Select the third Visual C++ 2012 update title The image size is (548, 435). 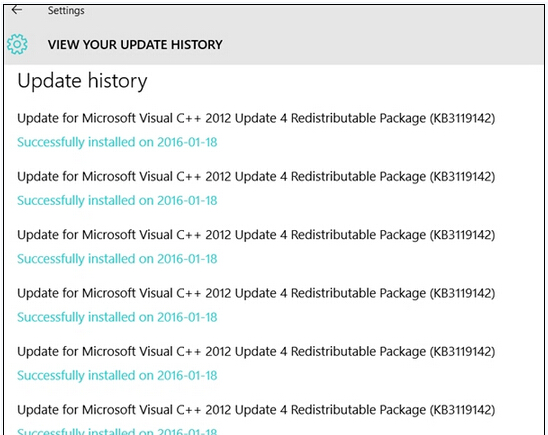256,235
